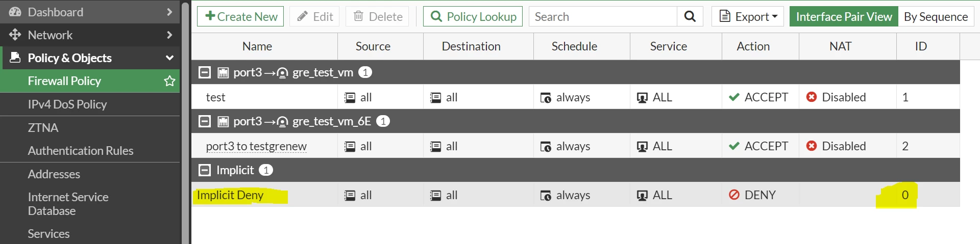
Task: Click the sidebar vertical scrollbar
Action: pos(185,122)
